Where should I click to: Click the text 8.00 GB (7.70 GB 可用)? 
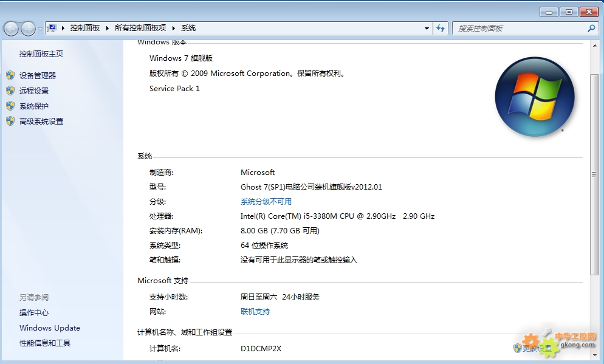click(280, 231)
